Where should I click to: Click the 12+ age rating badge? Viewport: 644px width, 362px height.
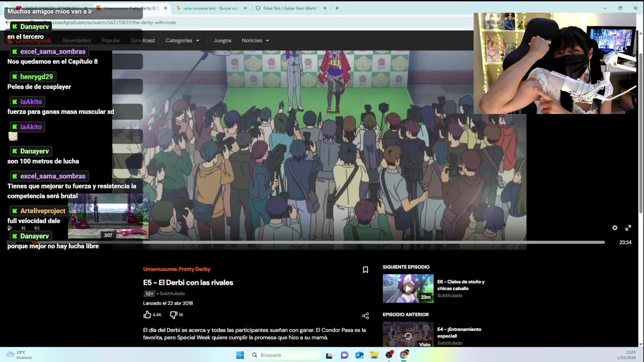pyautogui.click(x=149, y=294)
